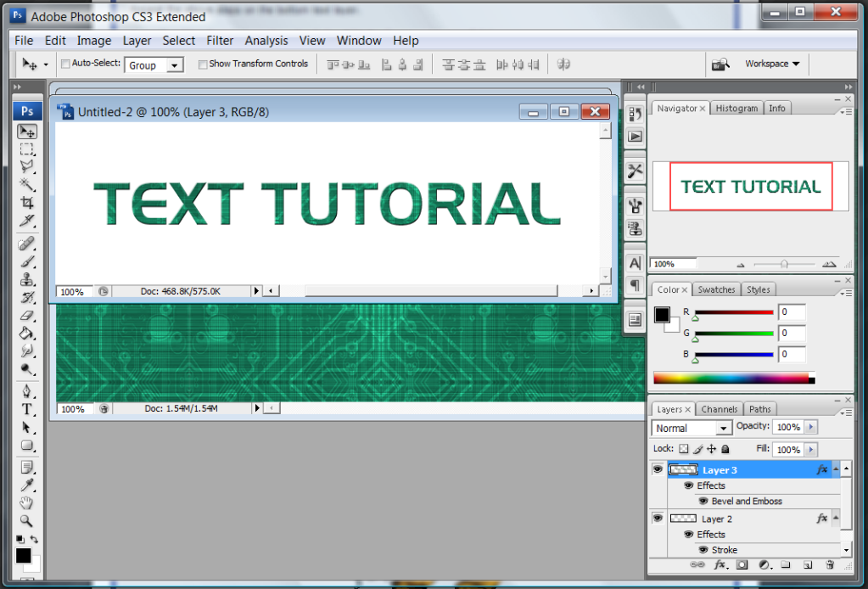The height and width of the screenshot is (589, 868).
Task: Click the delete layer trash icon
Action: (829, 564)
